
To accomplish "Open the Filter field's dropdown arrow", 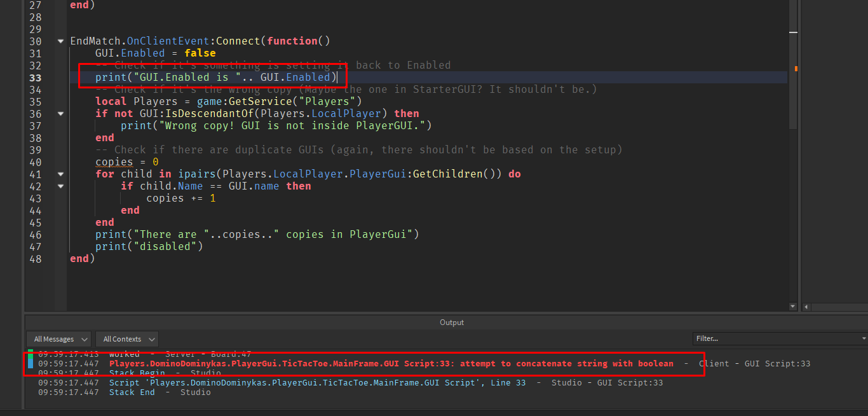I will [862, 339].
